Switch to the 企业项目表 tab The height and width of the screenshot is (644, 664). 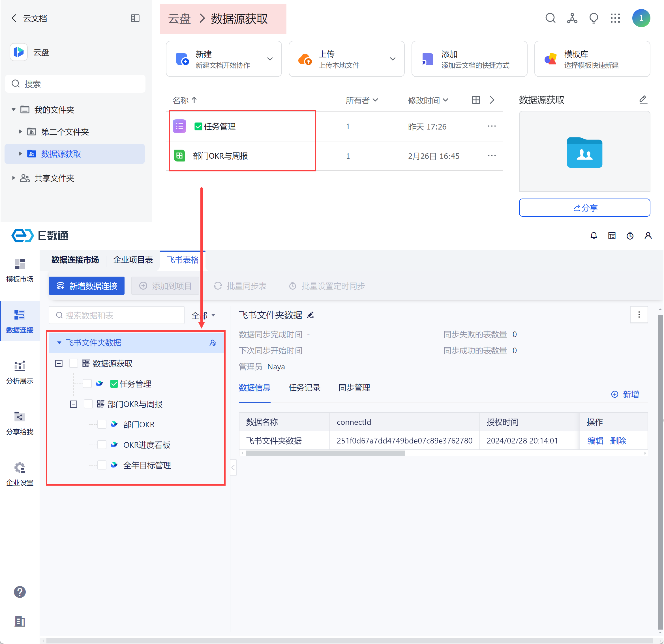pos(133,260)
